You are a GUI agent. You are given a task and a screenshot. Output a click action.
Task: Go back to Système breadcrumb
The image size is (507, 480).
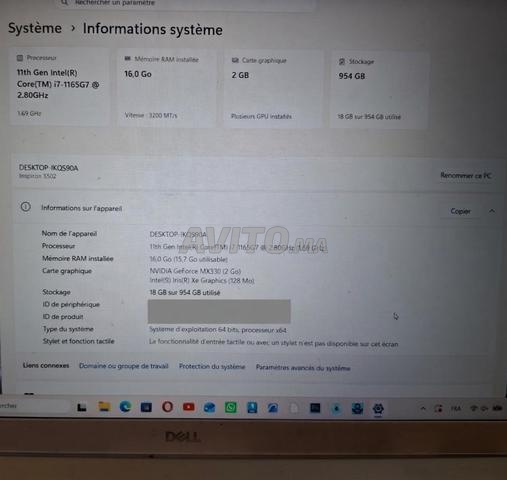35,28
